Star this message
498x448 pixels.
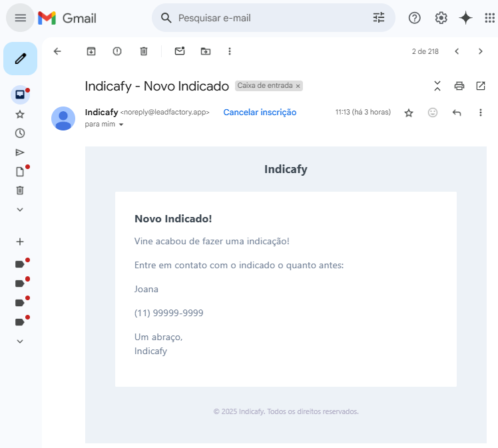409,112
